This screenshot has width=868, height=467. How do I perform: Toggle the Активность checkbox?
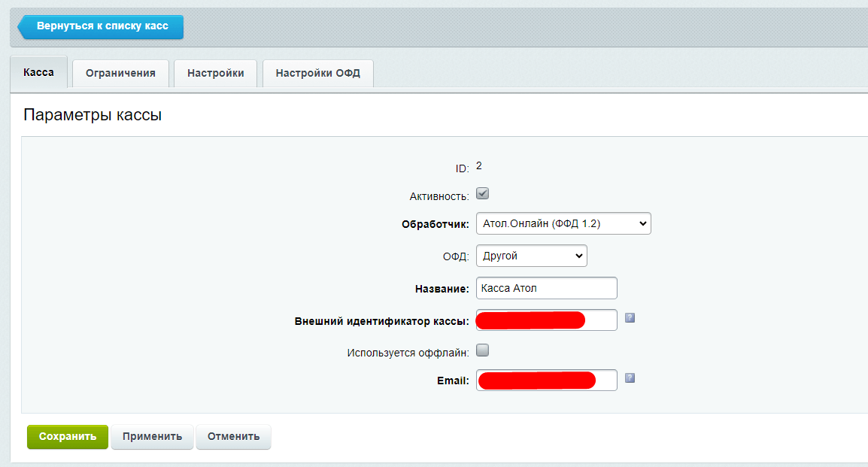(483, 194)
